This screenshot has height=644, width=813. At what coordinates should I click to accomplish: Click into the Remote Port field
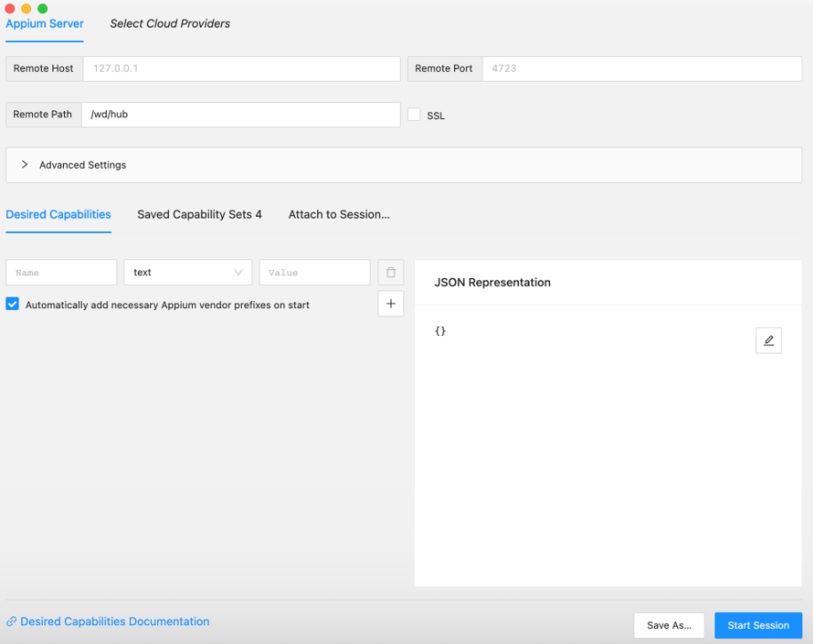(x=641, y=68)
